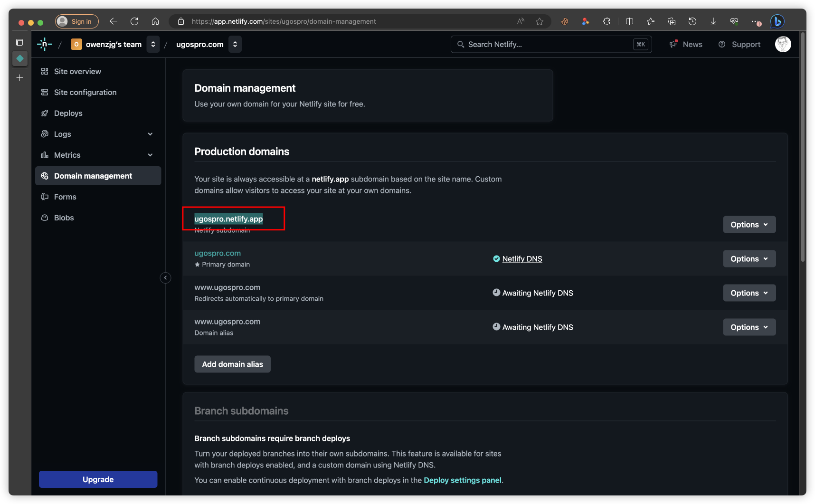Click the page vertical scrollbar
The height and width of the screenshot is (504, 815).
click(x=803, y=147)
